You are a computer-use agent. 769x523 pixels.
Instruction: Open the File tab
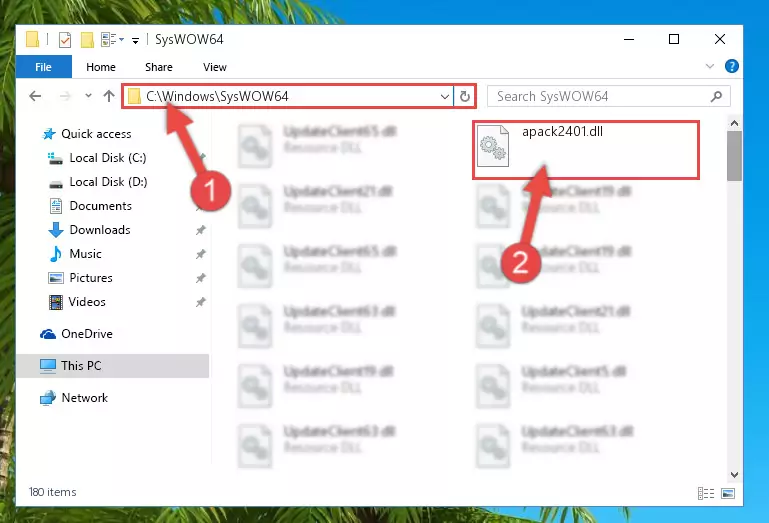point(43,67)
